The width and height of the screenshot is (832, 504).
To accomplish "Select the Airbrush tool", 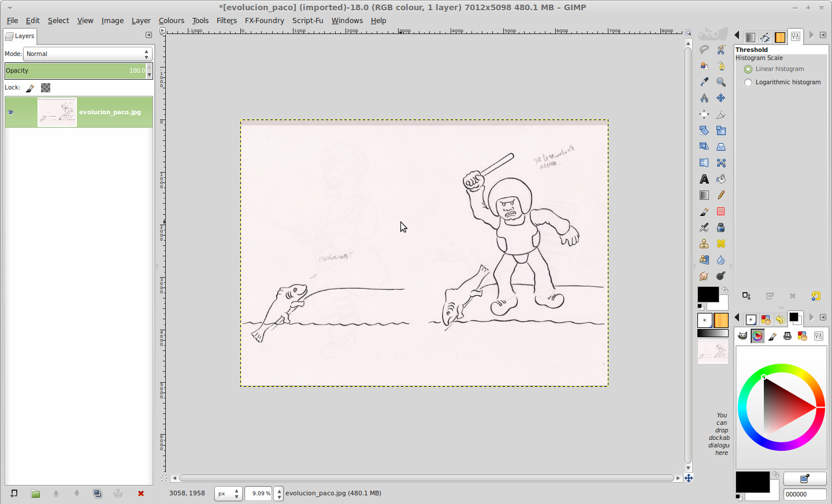I will (704, 227).
